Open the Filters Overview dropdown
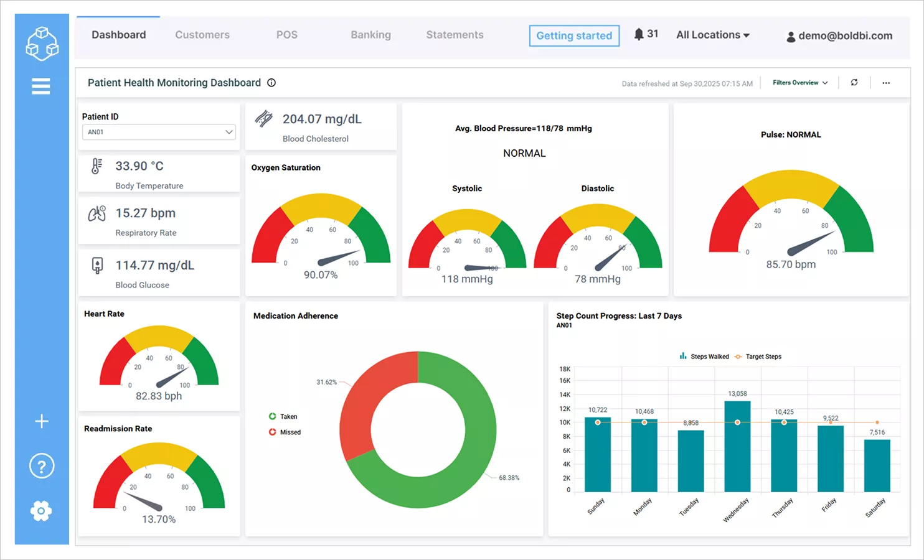This screenshot has width=924, height=560. (799, 82)
